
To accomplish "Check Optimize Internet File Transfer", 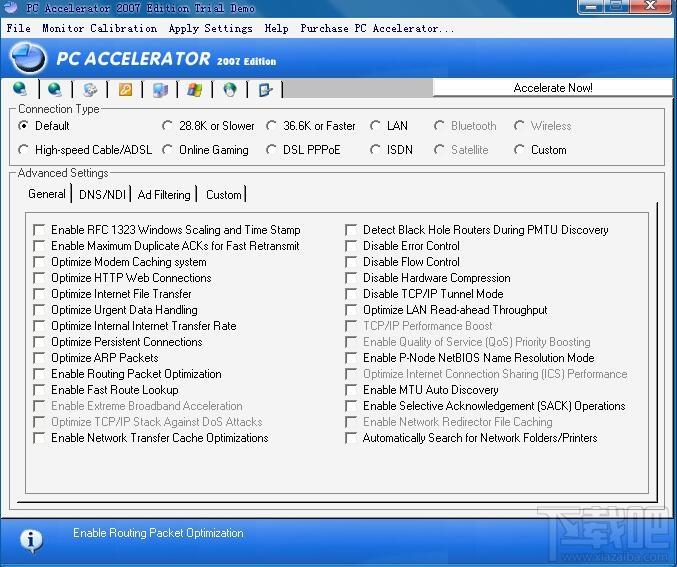I will tap(39, 294).
